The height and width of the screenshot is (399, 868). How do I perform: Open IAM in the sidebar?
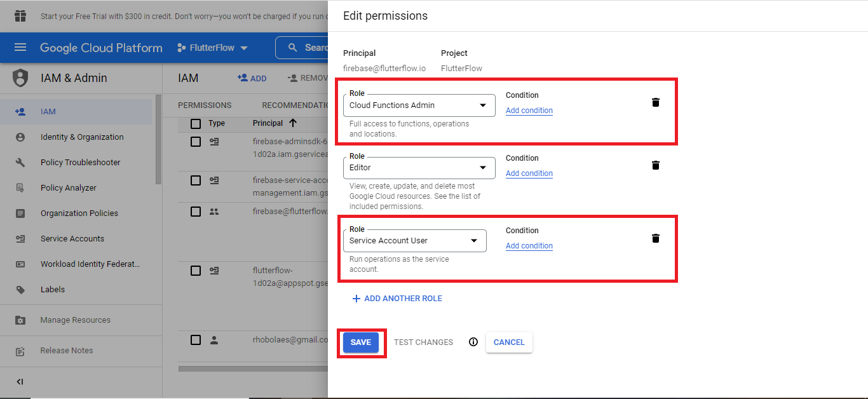[x=76, y=112]
